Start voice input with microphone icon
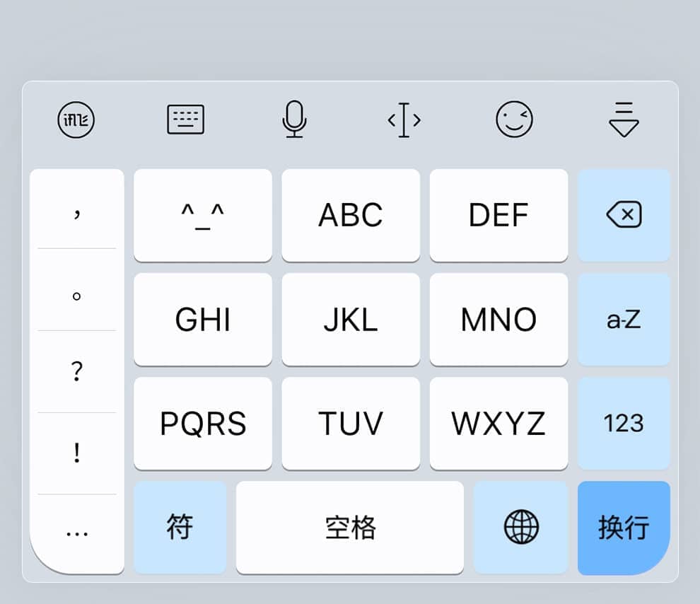700x604 pixels. (295, 120)
